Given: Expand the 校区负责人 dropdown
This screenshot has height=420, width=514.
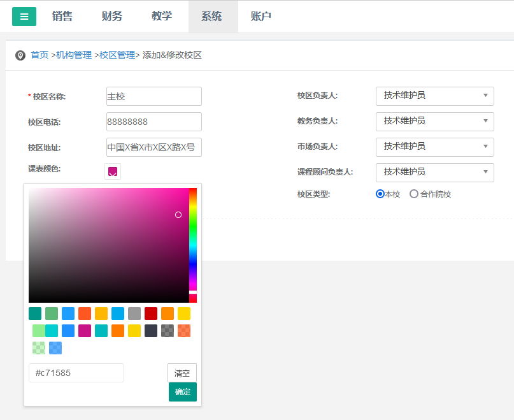Looking at the screenshot, I should 434,96.
